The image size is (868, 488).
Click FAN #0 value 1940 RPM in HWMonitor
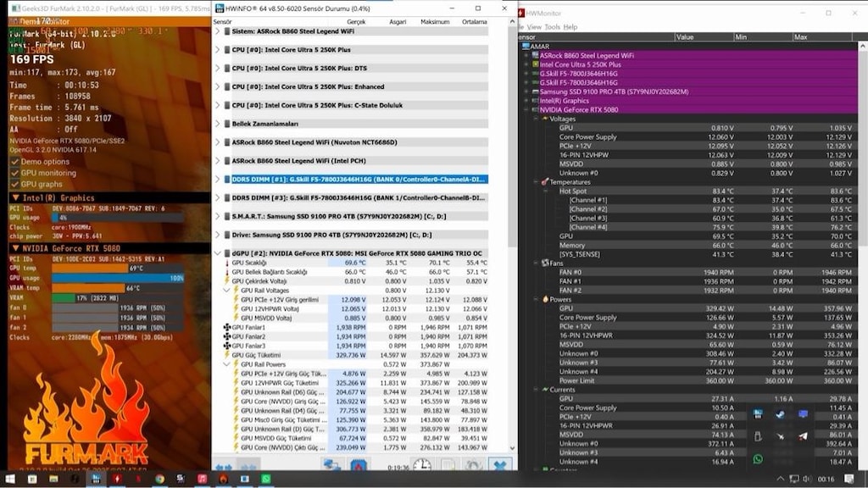pos(719,272)
